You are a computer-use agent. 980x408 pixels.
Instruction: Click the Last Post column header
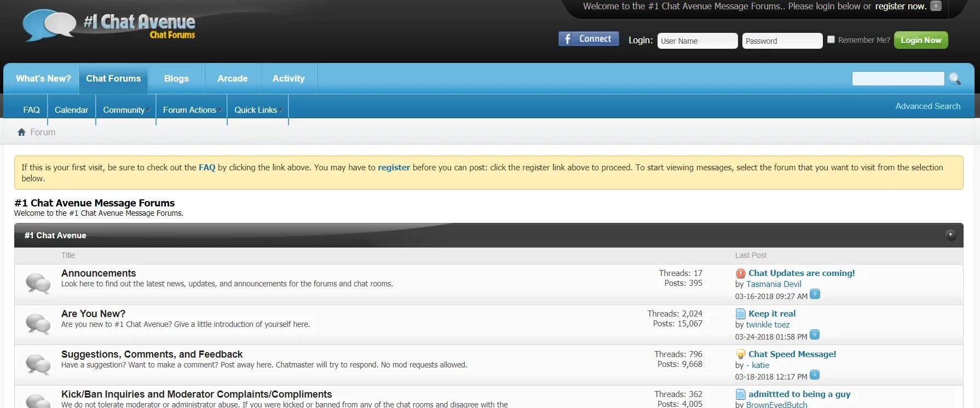pyautogui.click(x=751, y=255)
